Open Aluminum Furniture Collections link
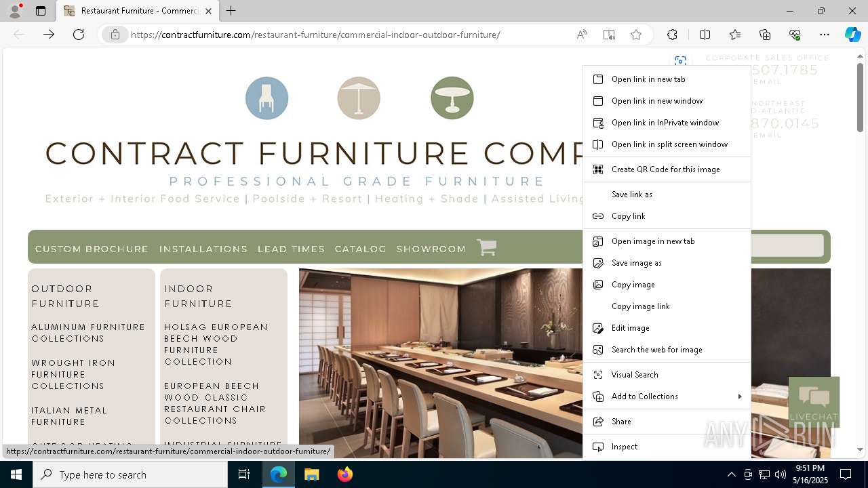Image resolution: width=868 pixels, height=488 pixels. (88, 333)
